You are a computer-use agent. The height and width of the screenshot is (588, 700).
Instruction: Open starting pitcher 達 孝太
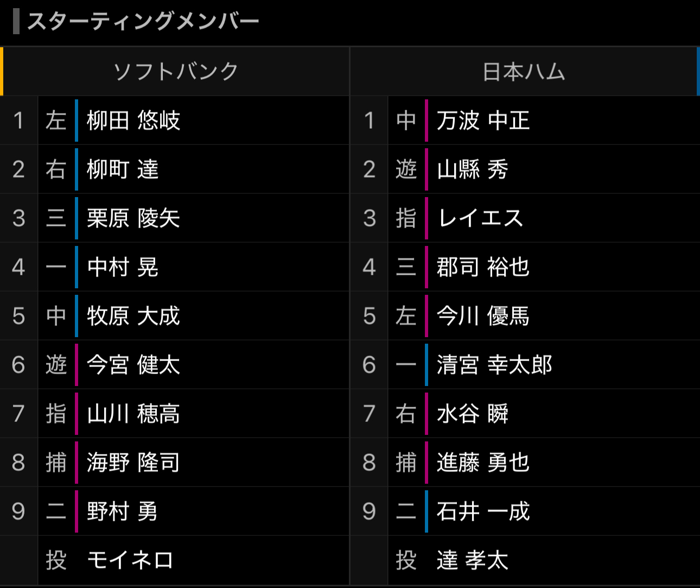[472, 560]
